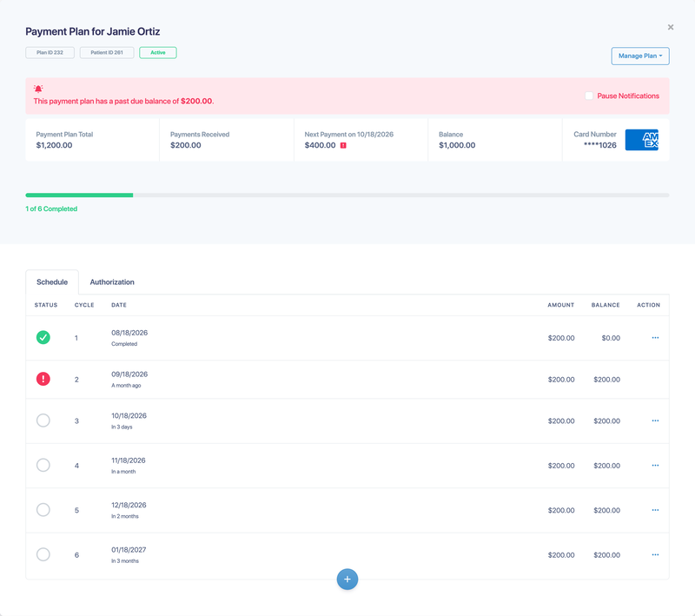The height and width of the screenshot is (616, 695).
Task: Open the action menu for the 10/18/2026 payment
Action: click(655, 421)
